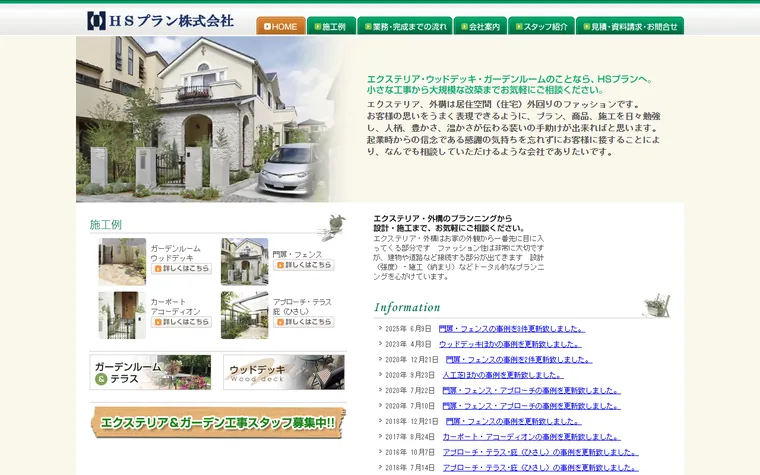This screenshot has height=475, width=760.
Task: Click 詳しくはこちら under ガーデンルーム ウッドデッキ
Action: [181, 268]
